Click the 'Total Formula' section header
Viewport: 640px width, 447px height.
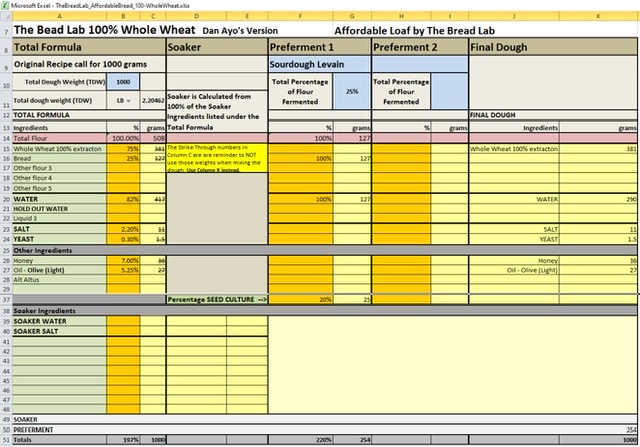[x=89, y=47]
